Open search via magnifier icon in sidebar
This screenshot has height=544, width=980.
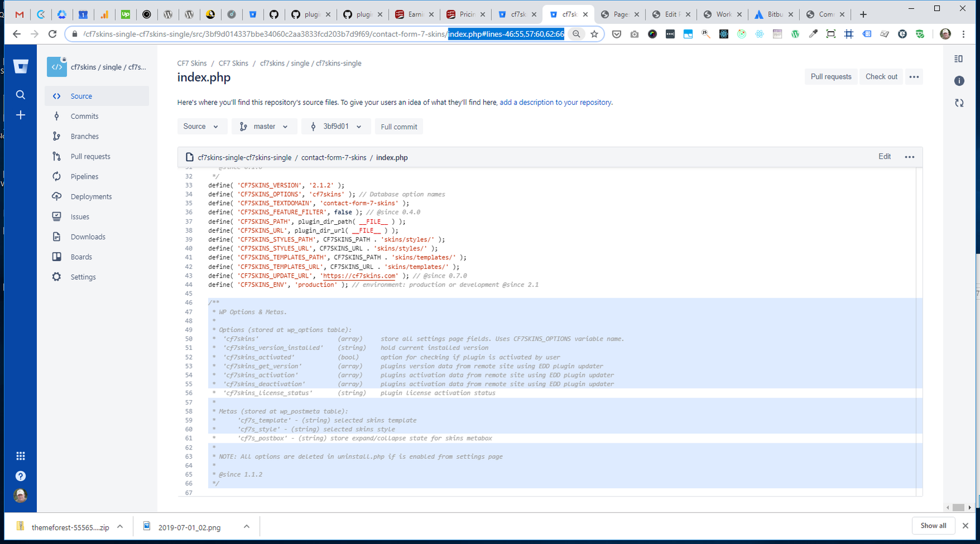point(21,95)
